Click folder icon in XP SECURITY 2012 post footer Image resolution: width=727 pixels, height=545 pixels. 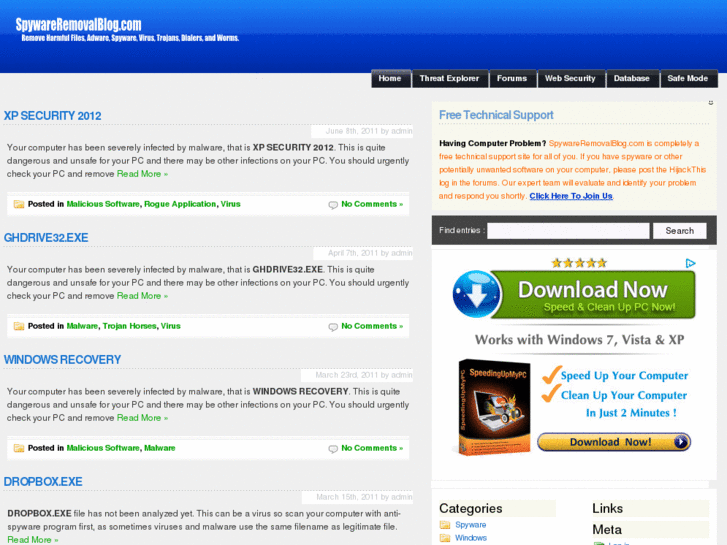click(x=19, y=204)
